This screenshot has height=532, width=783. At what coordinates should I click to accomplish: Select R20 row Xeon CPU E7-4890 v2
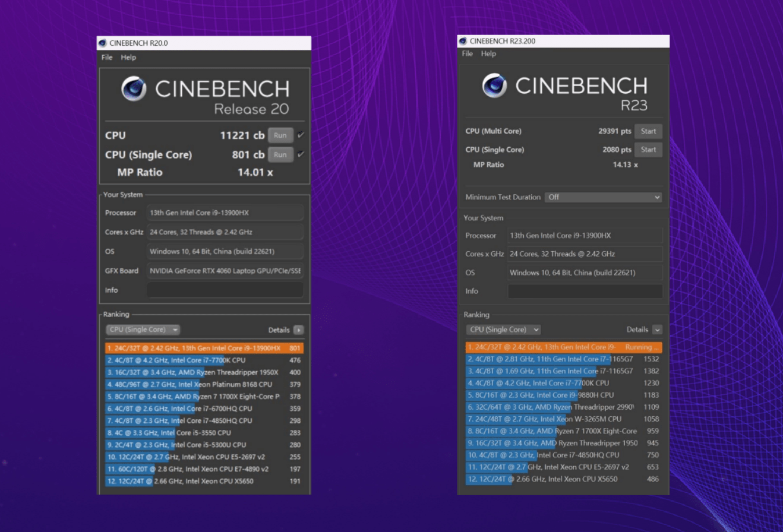point(204,469)
